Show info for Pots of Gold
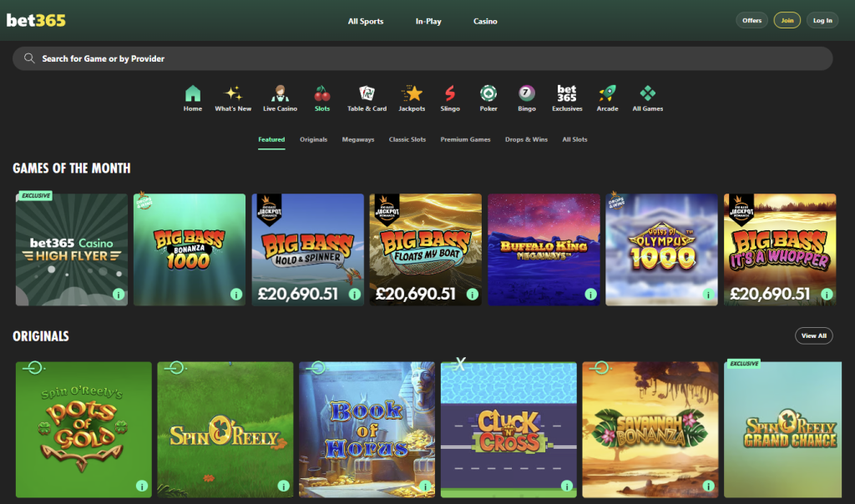Screen dimensions: 855x504 coord(142,486)
